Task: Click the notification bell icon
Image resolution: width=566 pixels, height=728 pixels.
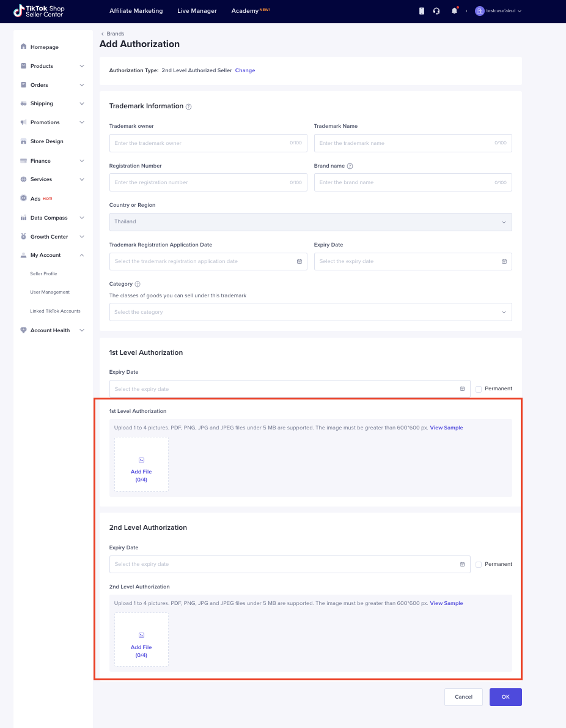Action: coord(454,11)
